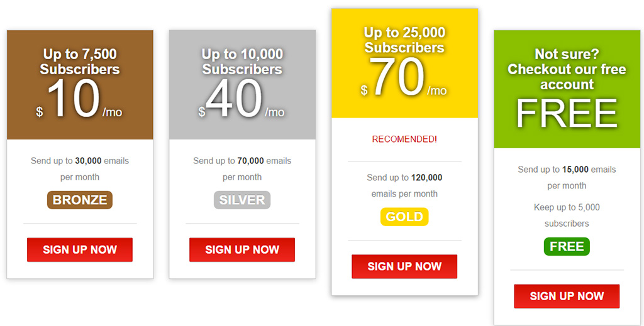This screenshot has height=326, width=644.
Task: Click the "Send up to 30,000 emails" text
Action: coord(80,161)
